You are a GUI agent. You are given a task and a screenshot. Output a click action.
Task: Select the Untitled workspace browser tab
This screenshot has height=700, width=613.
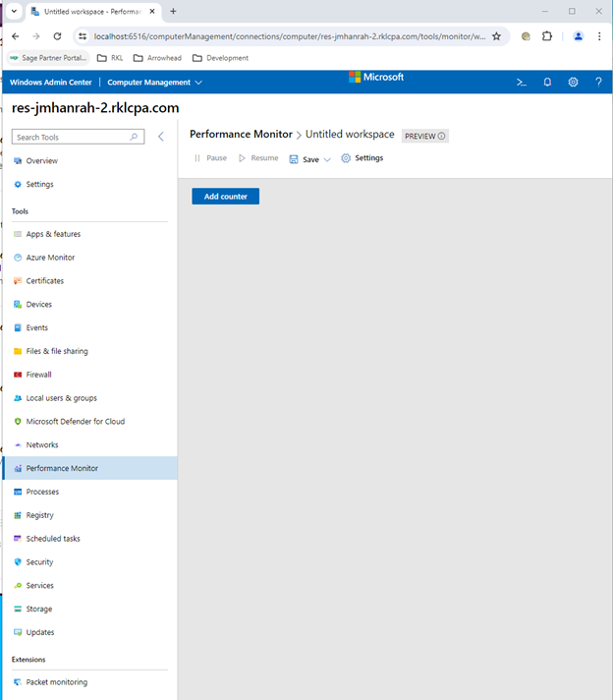coord(92,12)
